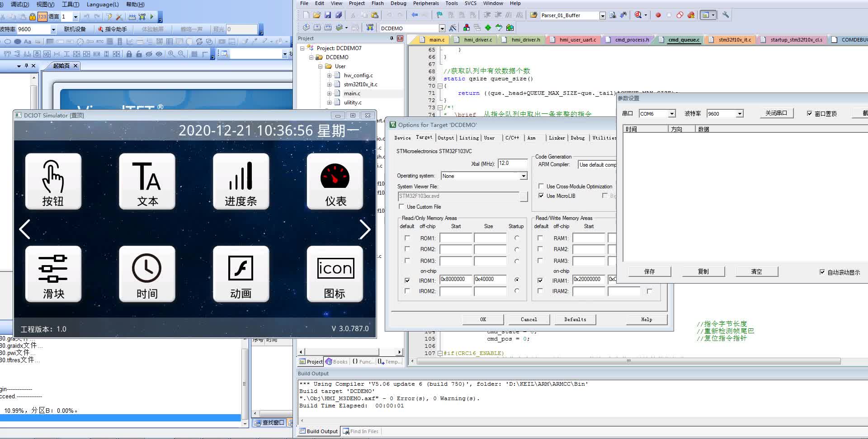This screenshot has width=868, height=439.
Task: Click the red Insert breakpoint icon
Action: pos(658,15)
